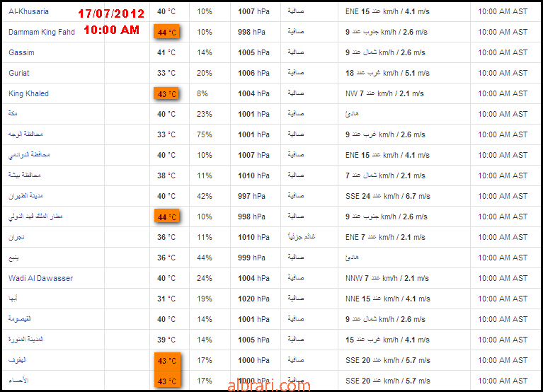Click highlighted 43 °C for King Khaled
This screenshot has height=392, width=543.
[x=166, y=94]
